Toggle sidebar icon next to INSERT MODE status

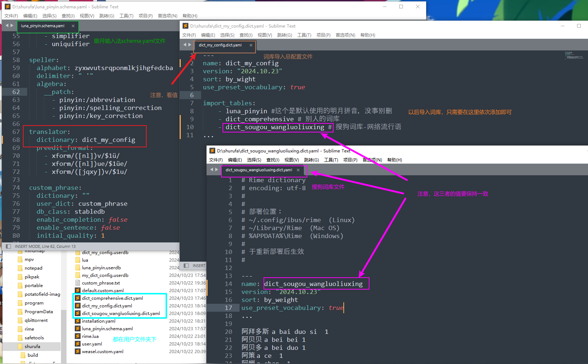8,246
